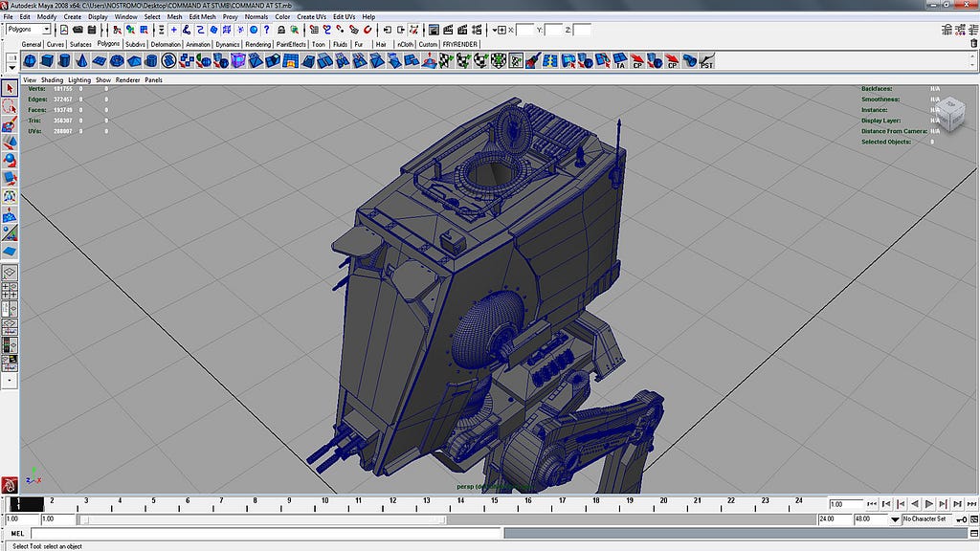Click the view cube in the viewport
Image resolution: width=980 pixels, height=551 pixels.
(x=951, y=115)
